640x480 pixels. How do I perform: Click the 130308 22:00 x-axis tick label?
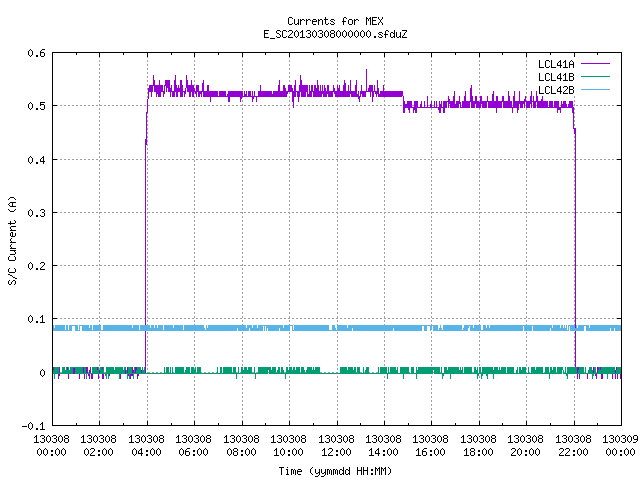(x=573, y=445)
